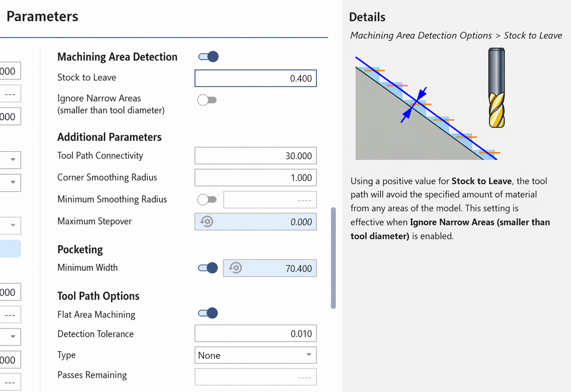Click the Parameters panel vertical scrollbar

point(333,258)
